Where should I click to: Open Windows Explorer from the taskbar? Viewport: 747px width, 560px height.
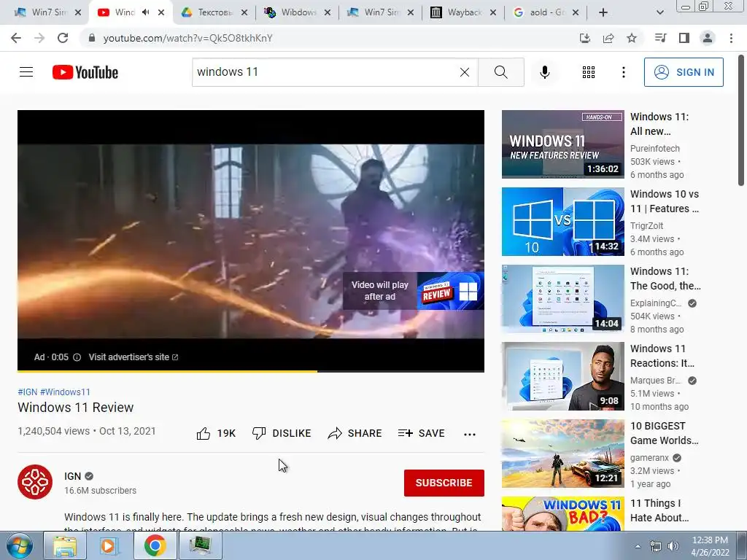click(65, 545)
